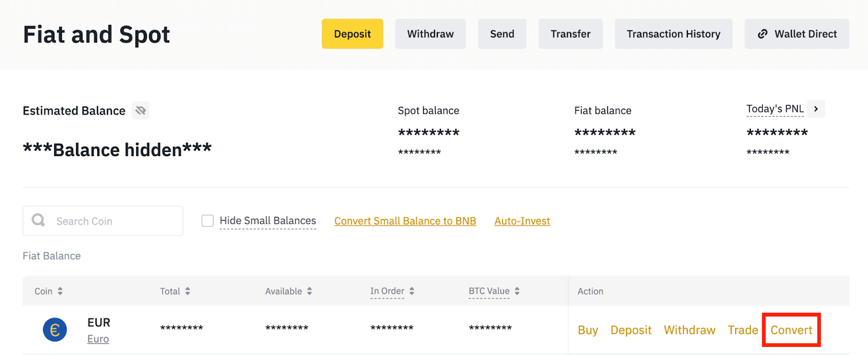Open the top Withdraw button

pos(430,34)
